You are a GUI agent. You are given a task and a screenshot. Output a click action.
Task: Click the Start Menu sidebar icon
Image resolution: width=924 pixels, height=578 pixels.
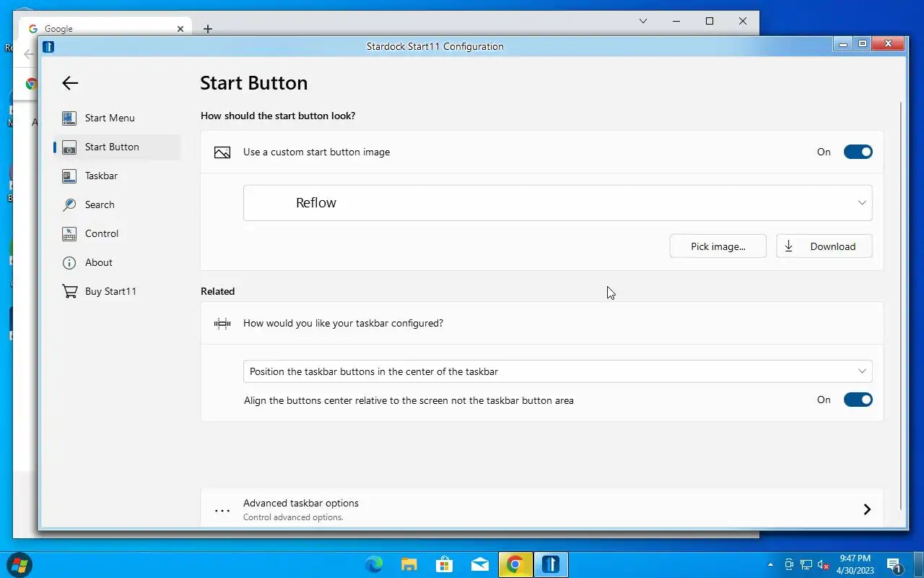[69, 118]
